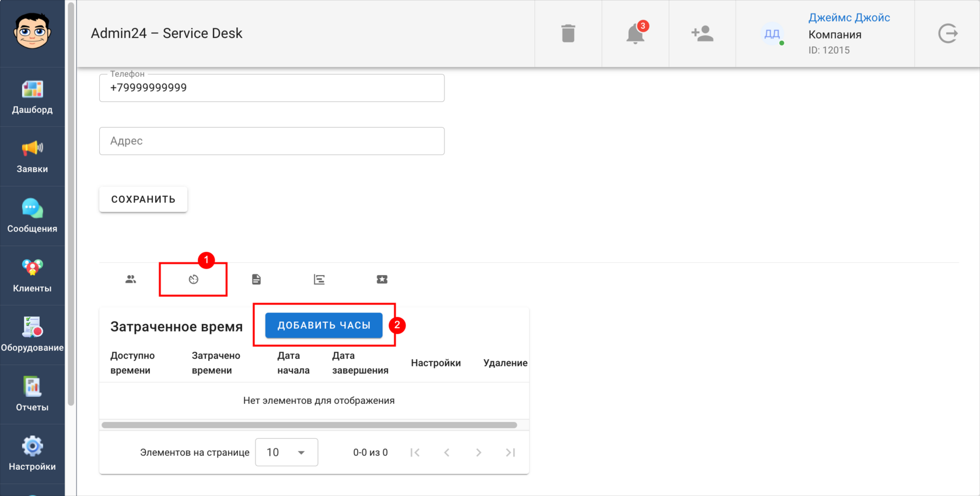This screenshot has height=496, width=980.
Task: Open Сообщения section in sidebar
Action: pyautogui.click(x=32, y=216)
